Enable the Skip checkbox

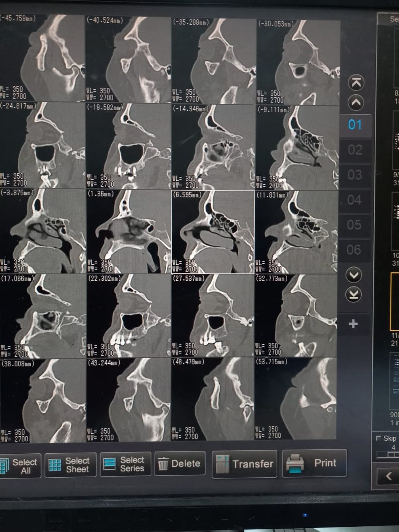point(378,438)
